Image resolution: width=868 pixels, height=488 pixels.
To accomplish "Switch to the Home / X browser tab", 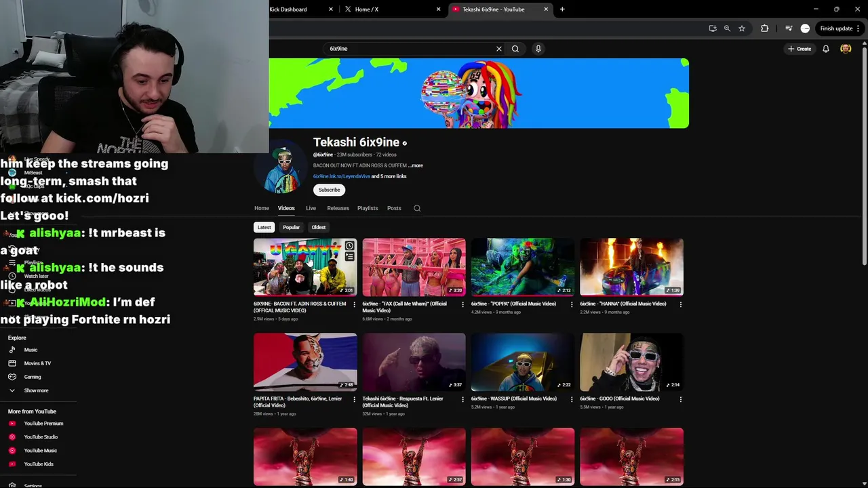I will click(392, 9).
